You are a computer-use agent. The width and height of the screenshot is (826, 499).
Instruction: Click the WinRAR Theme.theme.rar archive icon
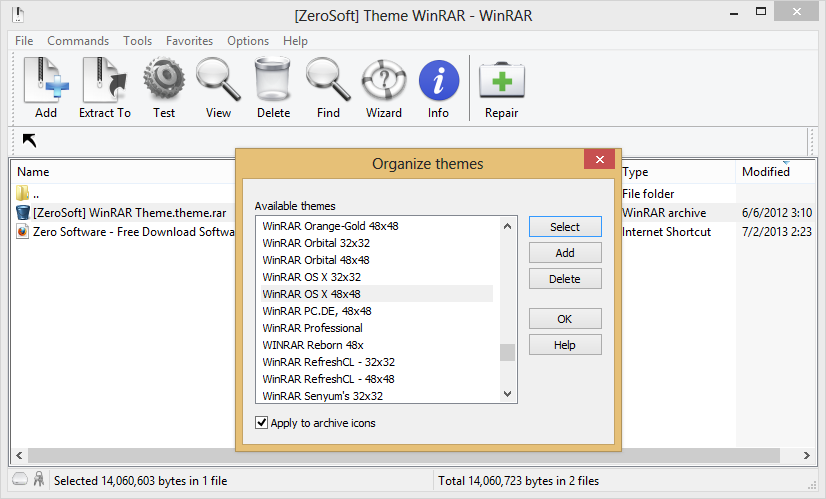click(x=23, y=212)
